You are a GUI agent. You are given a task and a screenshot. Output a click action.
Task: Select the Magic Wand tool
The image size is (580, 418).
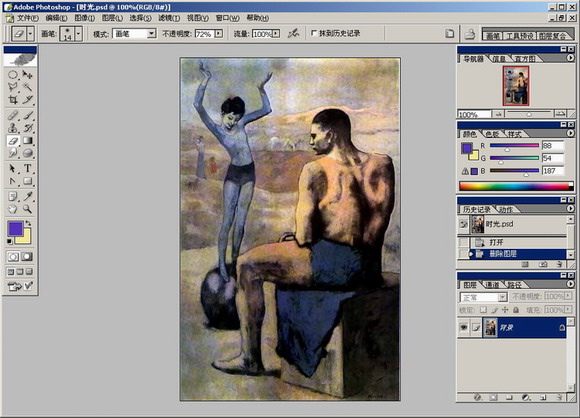[x=27, y=87]
